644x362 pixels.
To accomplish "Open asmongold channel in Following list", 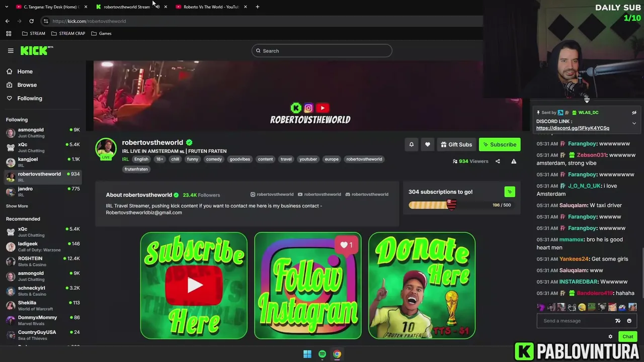I will click(x=43, y=133).
